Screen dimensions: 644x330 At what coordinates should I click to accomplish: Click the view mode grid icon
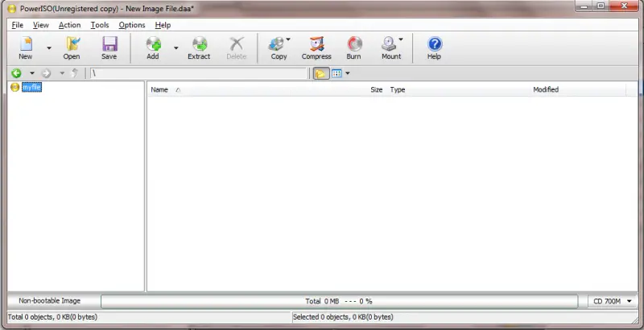click(x=336, y=73)
